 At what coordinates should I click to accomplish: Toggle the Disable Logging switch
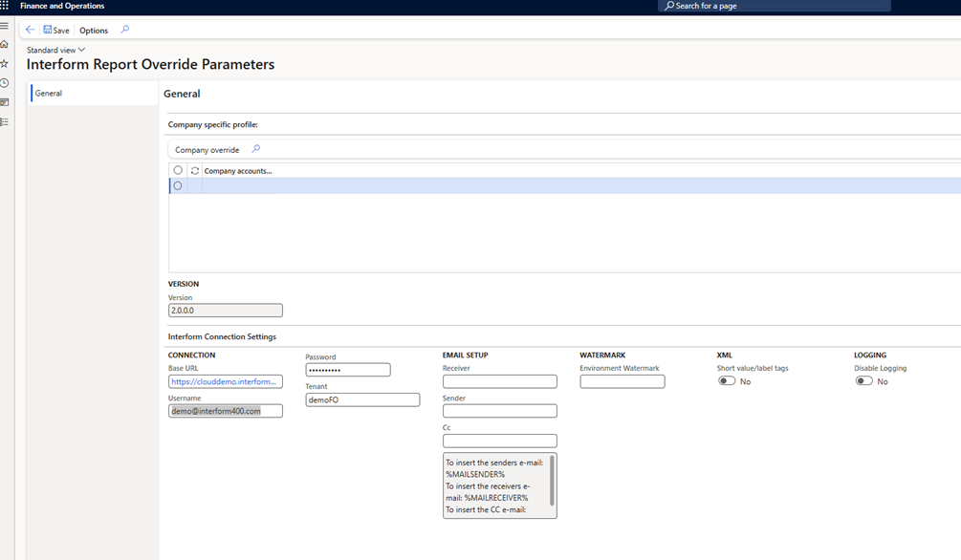863,381
